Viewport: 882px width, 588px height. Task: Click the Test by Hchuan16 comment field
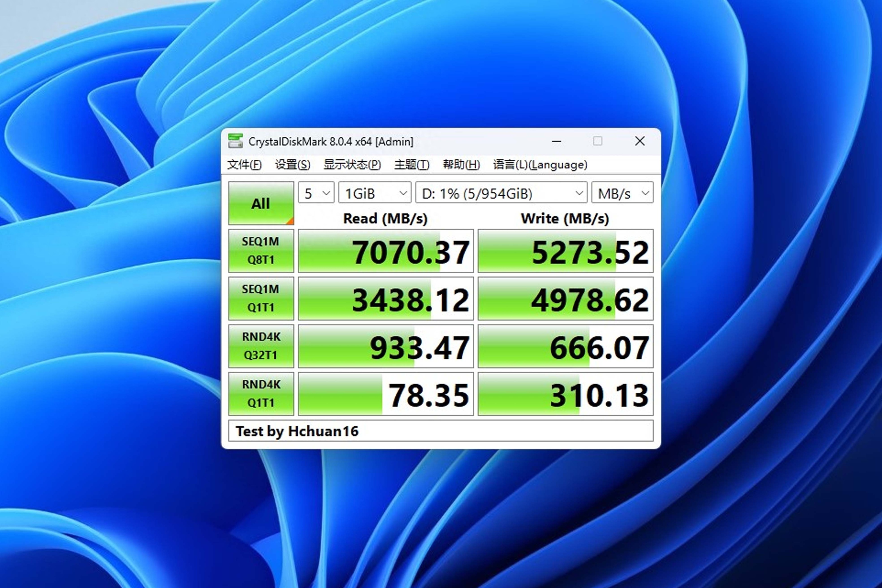(441, 431)
